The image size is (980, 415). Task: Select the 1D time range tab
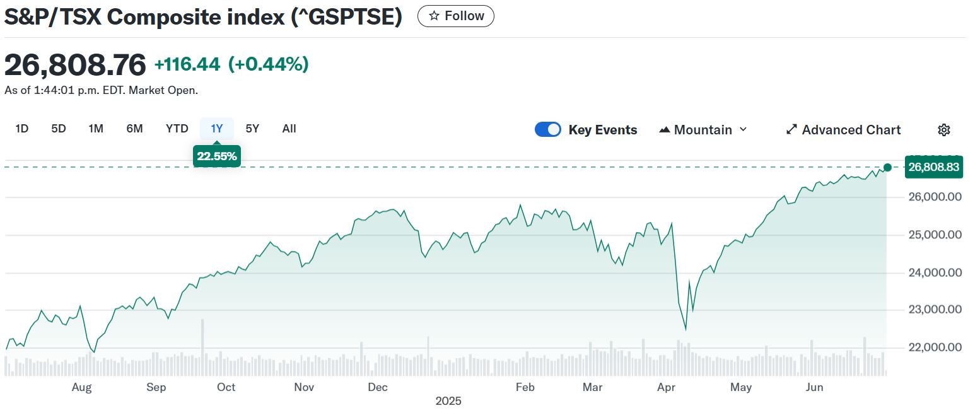(22, 129)
